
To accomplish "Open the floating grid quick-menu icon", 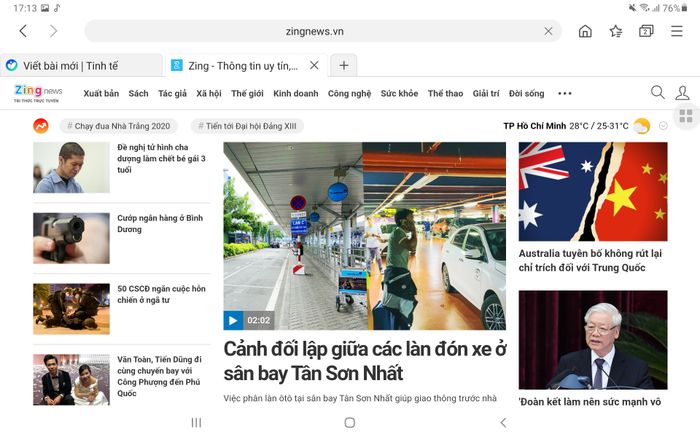I will coord(686,116).
